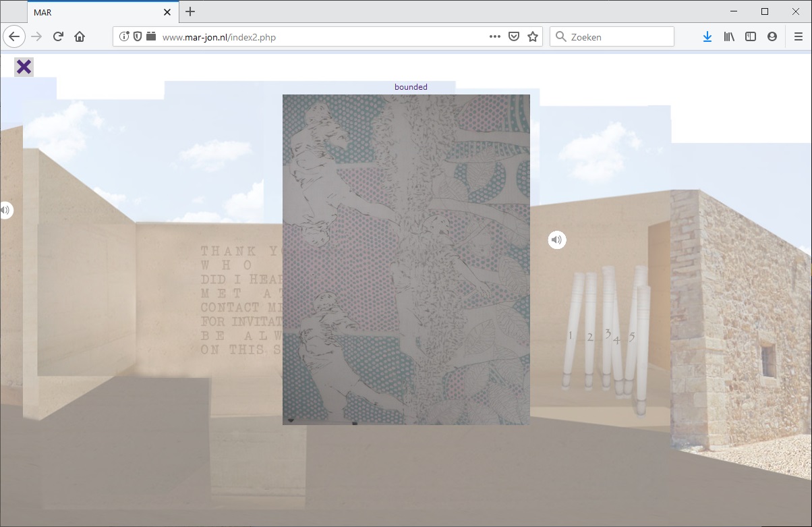Reload the current page
This screenshot has width=812, height=527.
pyautogui.click(x=58, y=37)
